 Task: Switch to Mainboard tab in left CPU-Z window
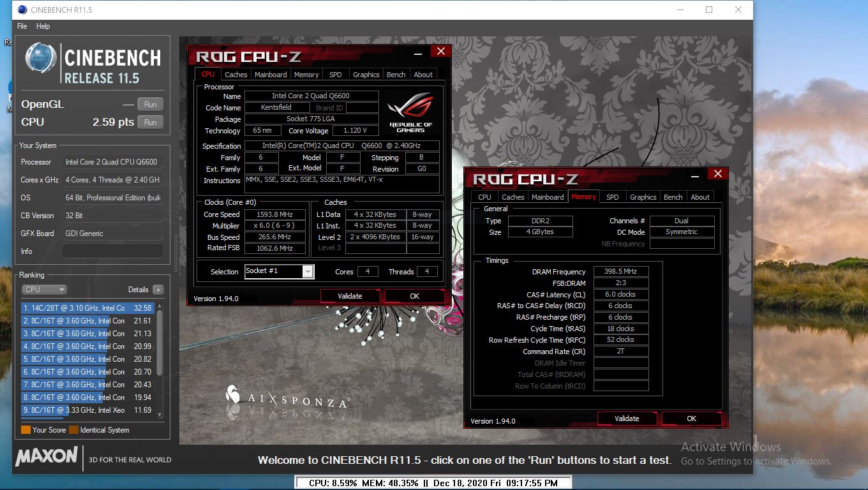click(x=271, y=75)
